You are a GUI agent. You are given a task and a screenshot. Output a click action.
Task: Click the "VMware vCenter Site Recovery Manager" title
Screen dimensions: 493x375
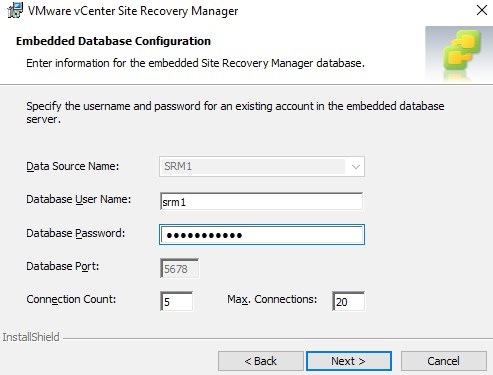point(133,11)
